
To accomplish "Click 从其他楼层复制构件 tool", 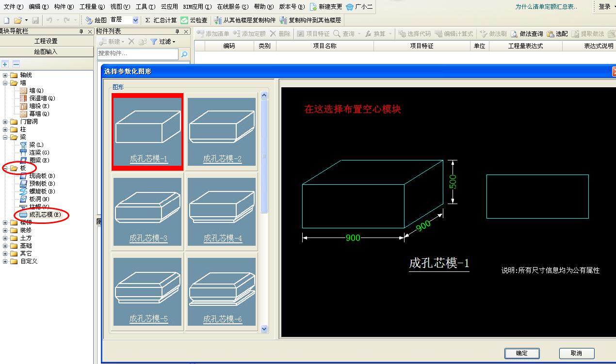I will coord(244,20).
